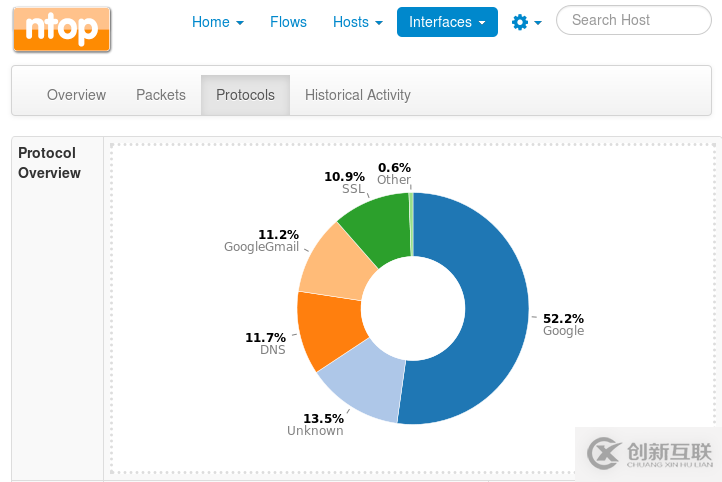The height and width of the screenshot is (482, 722).
Task: Click the dark orange DNS slice
Action: coord(327,328)
